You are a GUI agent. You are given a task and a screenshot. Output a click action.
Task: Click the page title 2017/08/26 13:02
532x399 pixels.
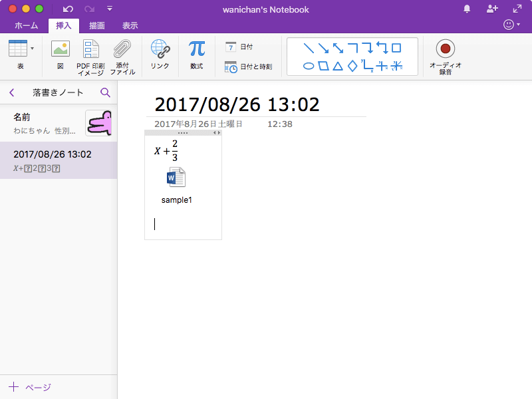237,104
